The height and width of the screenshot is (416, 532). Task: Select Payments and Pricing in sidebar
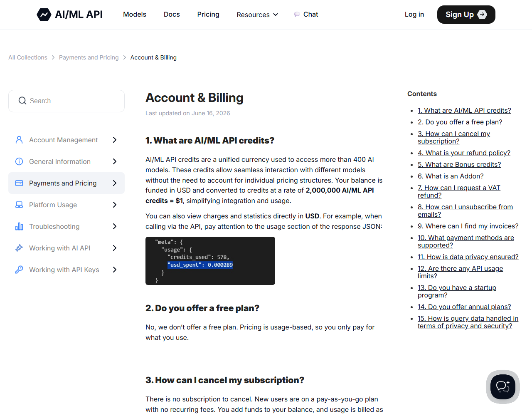pyautogui.click(x=66, y=183)
